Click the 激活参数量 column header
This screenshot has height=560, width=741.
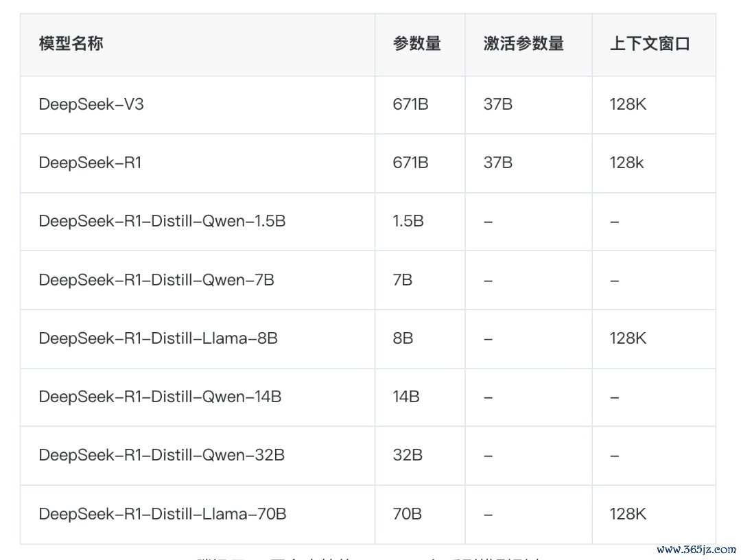click(523, 44)
